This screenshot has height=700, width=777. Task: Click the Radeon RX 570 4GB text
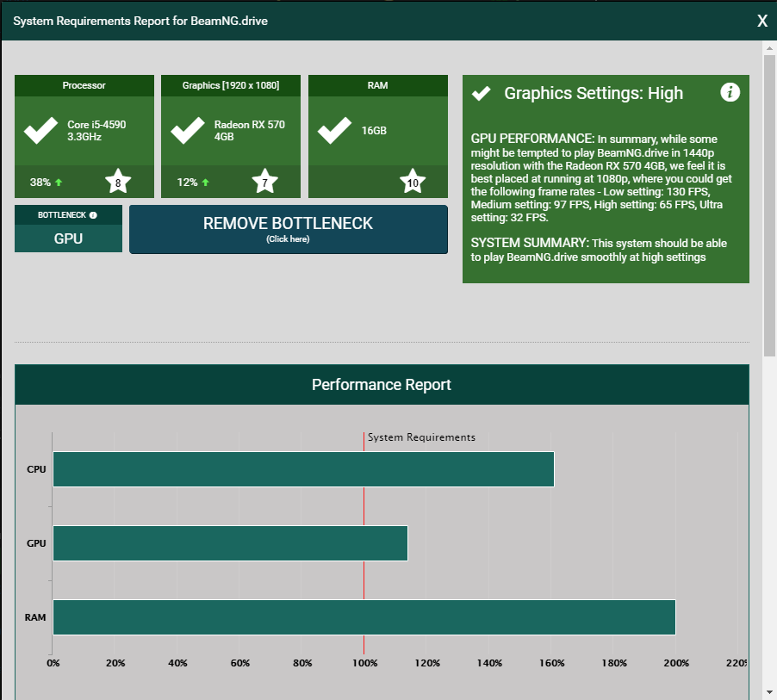coord(249,131)
